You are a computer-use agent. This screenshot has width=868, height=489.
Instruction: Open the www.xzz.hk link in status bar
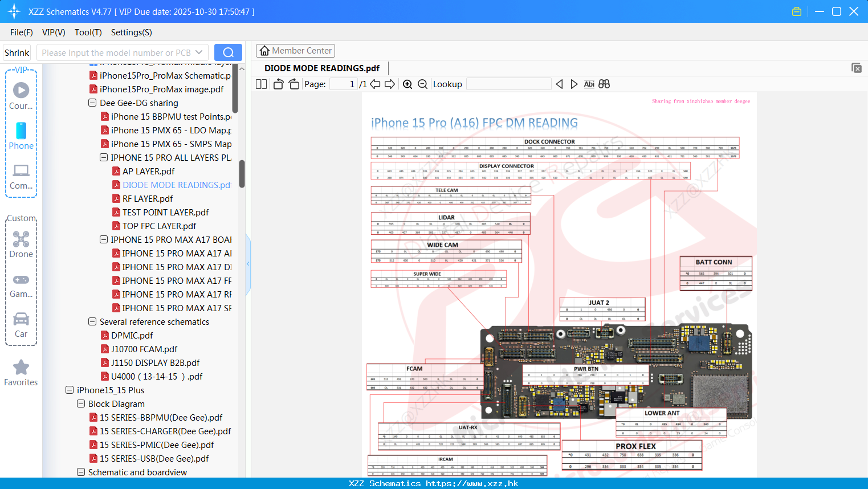(x=472, y=483)
